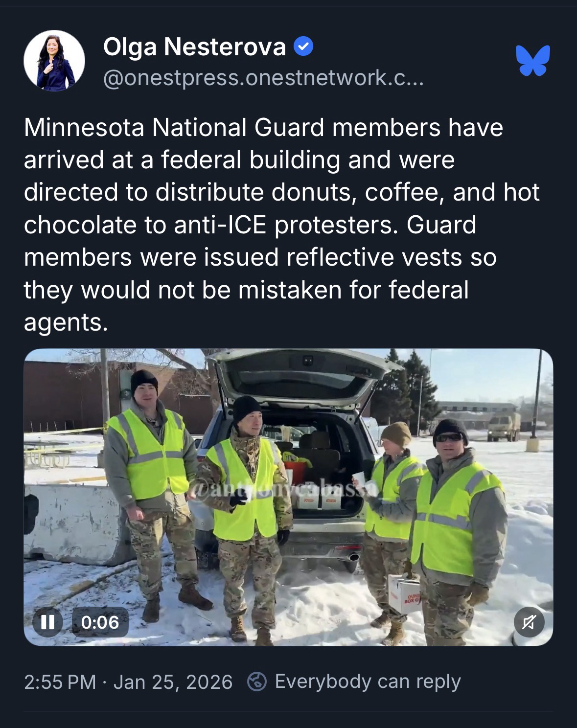Open the Bluesky butterfly logo
This screenshot has height=728, width=577.
(x=533, y=61)
